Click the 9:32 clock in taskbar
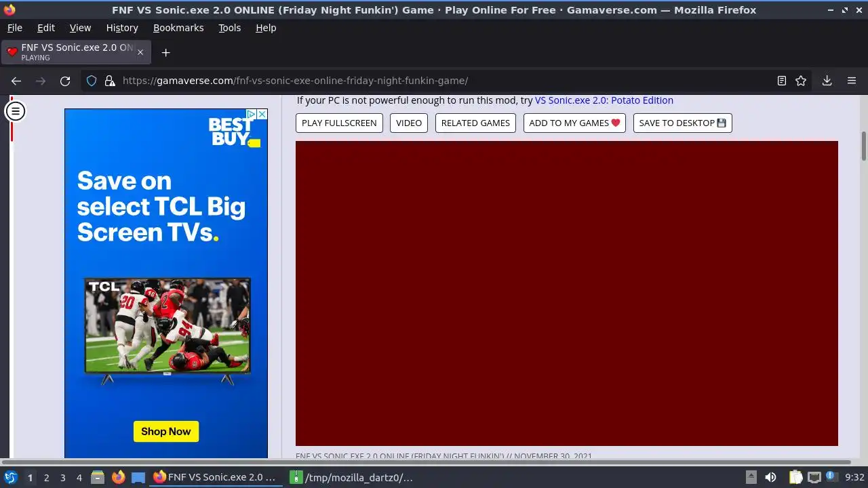Image resolution: width=868 pixels, height=488 pixels. 854,477
